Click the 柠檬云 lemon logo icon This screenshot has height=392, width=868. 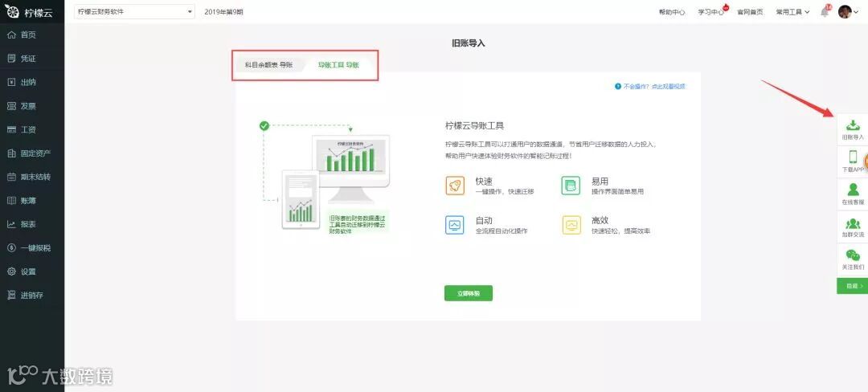click(x=11, y=13)
